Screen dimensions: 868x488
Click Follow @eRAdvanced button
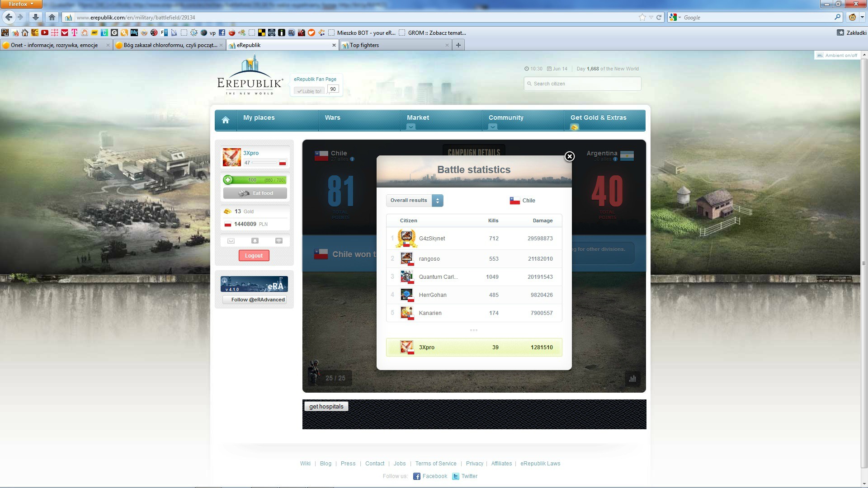tap(254, 300)
